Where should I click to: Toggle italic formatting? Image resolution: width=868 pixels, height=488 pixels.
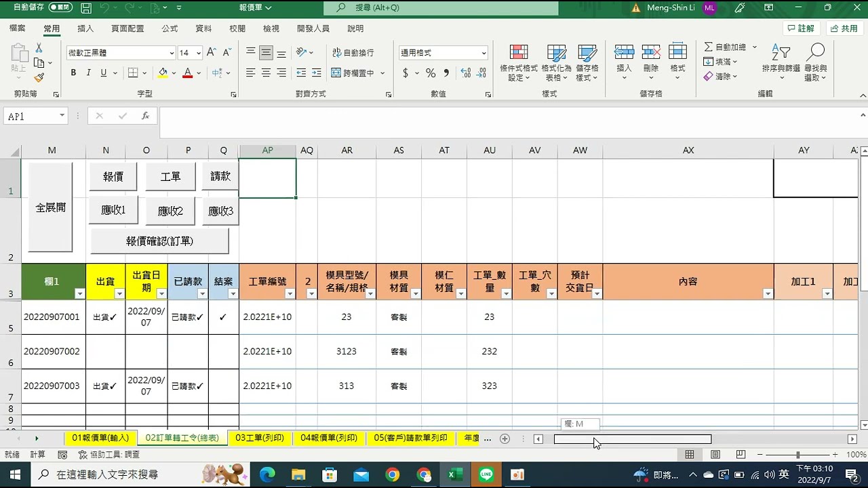pyautogui.click(x=88, y=73)
